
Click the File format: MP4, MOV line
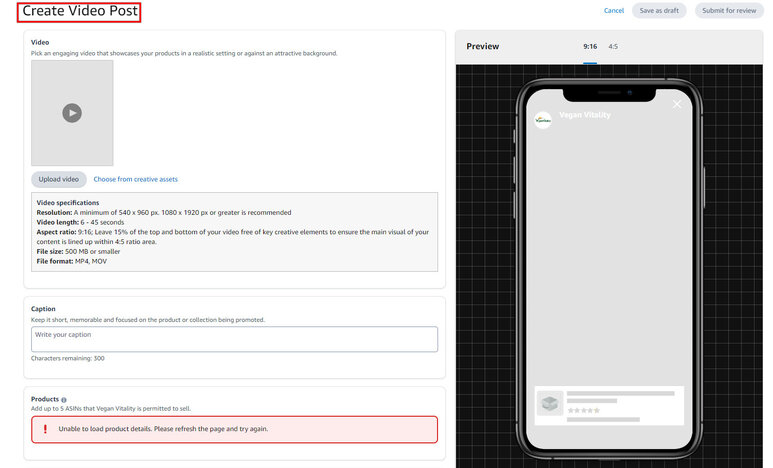pyautogui.click(x=71, y=261)
